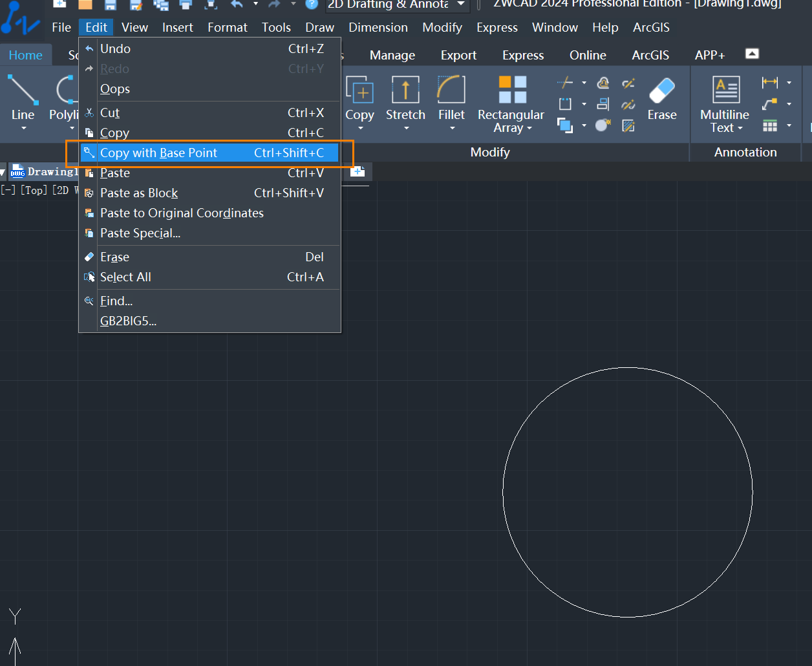Screen dimensions: 812x666
Task: Expand the dropdown arrow under ribbon Copy
Action: point(361,129)
